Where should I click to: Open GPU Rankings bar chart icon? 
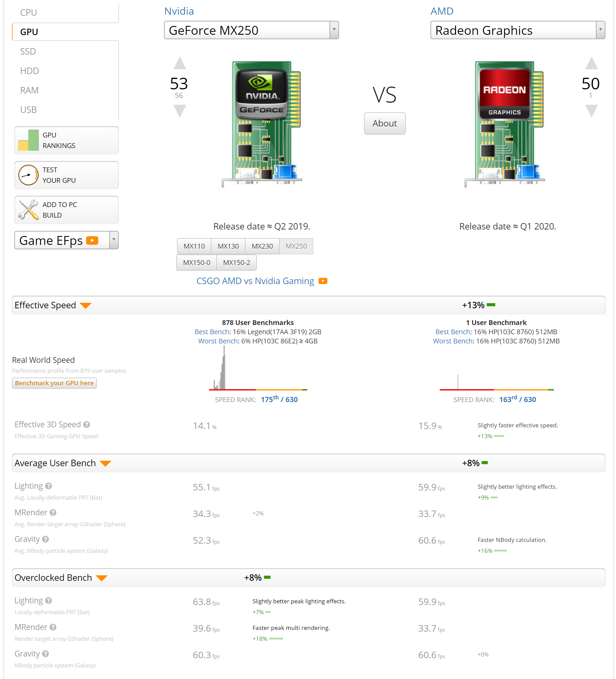[28, 140]
